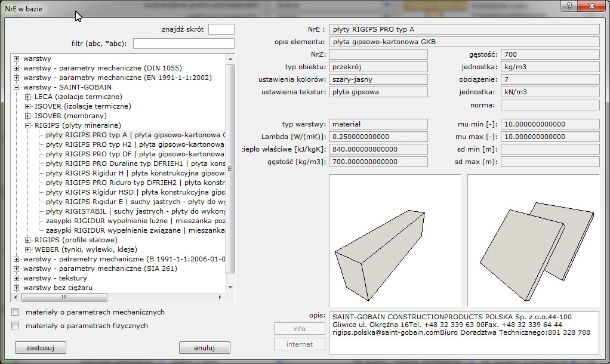This screenshot has height=364, width=610.
Task: Select 'płyty RIGIPS PRO typ H2' tree item
Action: coord(135,144)
